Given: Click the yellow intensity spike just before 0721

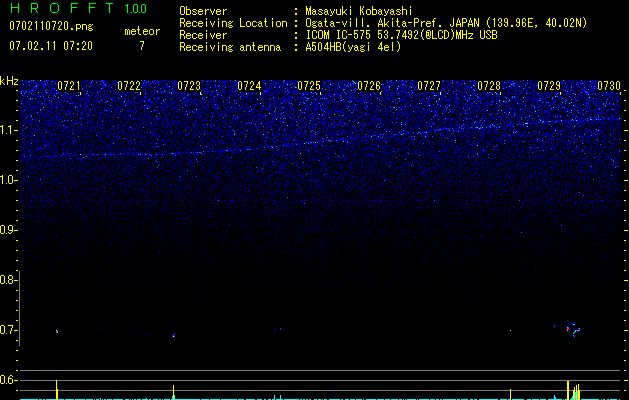Looking at the screenshot, I should pos(57,390).
